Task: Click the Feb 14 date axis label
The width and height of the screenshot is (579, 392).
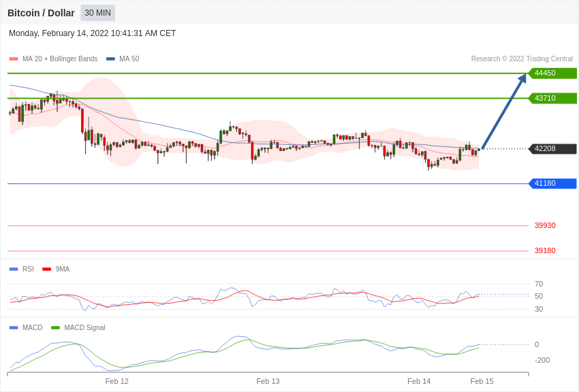Action: [419, 381]
